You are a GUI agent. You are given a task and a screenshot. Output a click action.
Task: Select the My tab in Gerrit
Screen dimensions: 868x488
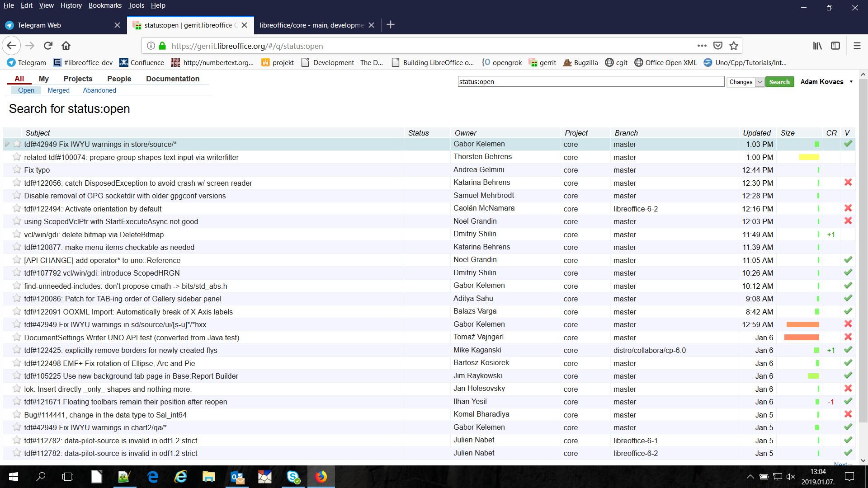tap(44, 79)
